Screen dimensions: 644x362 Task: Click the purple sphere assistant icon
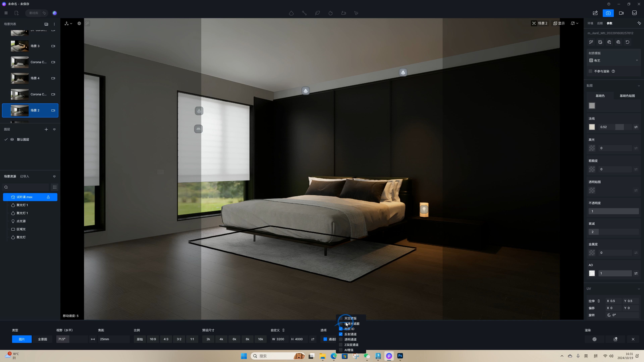point(55,13)
